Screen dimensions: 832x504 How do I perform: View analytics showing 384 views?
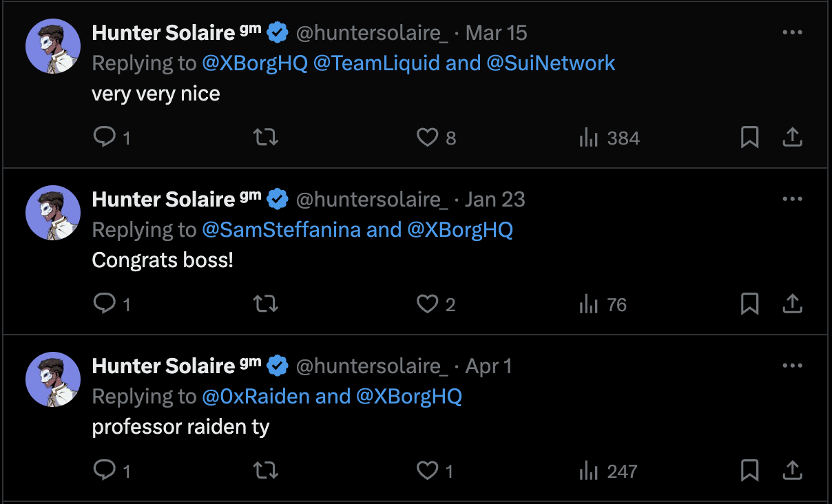[610, 138]
